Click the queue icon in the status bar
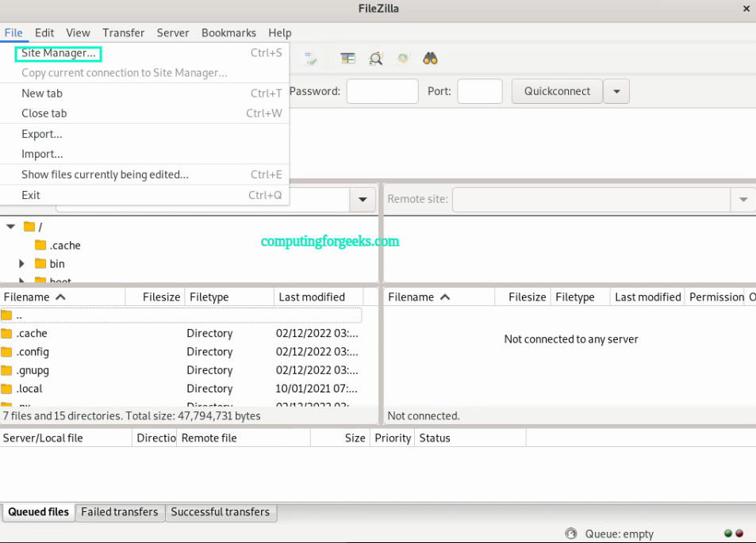Viewport: 756px width, 543px height. [571, 533]
